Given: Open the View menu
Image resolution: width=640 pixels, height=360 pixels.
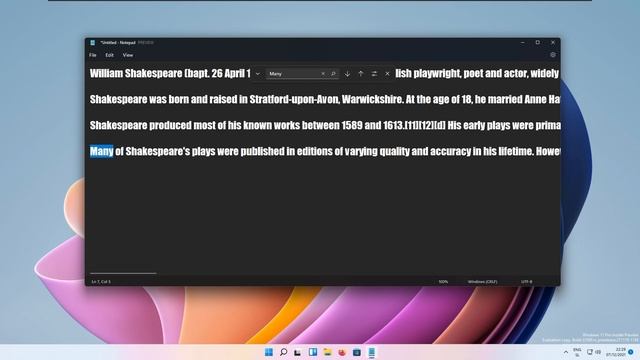Looking at the screenshot, I should click(x=128, y=55).
